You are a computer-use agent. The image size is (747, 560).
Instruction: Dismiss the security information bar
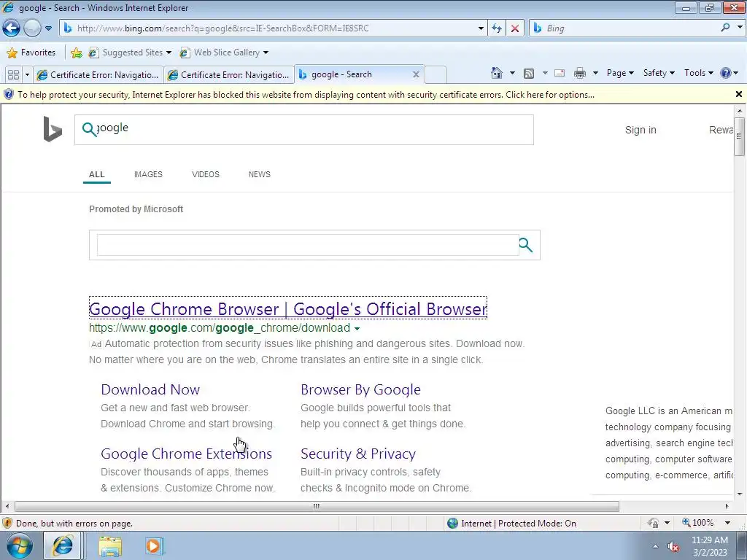739,94
